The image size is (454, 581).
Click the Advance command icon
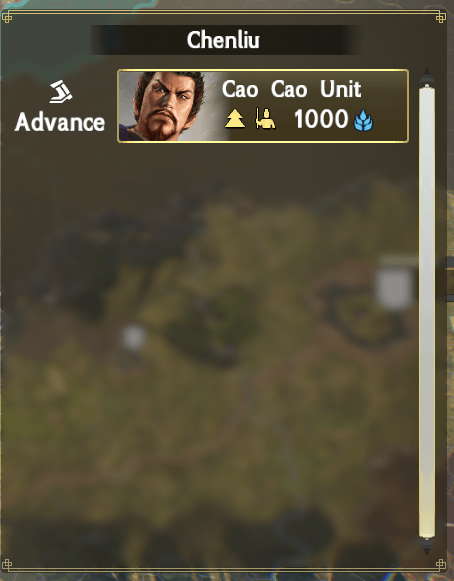tap(61, 92)
